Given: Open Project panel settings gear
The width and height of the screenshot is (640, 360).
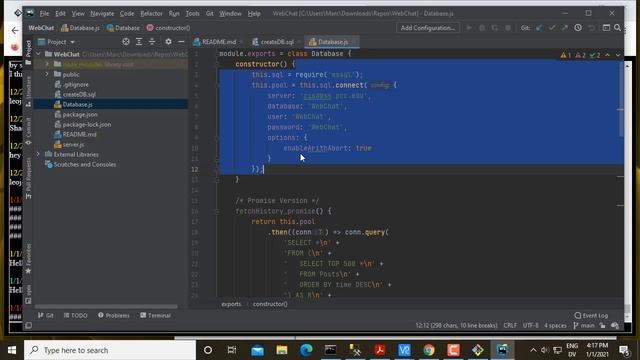Looking at the screenshot, I should [x=168, y=42].
